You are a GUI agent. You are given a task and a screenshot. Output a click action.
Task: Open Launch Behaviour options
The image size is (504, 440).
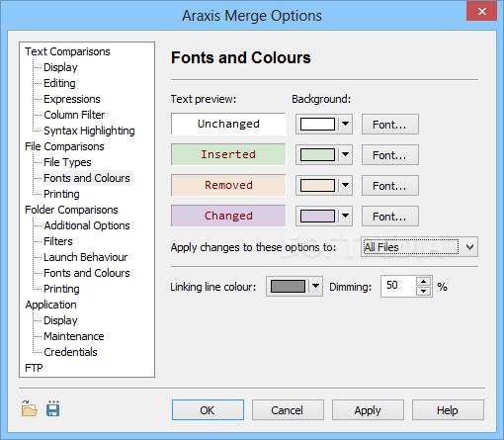click(86, 257)
